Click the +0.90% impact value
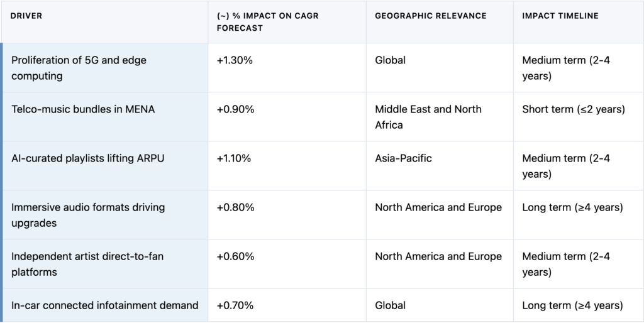 [x=235, y=109]
